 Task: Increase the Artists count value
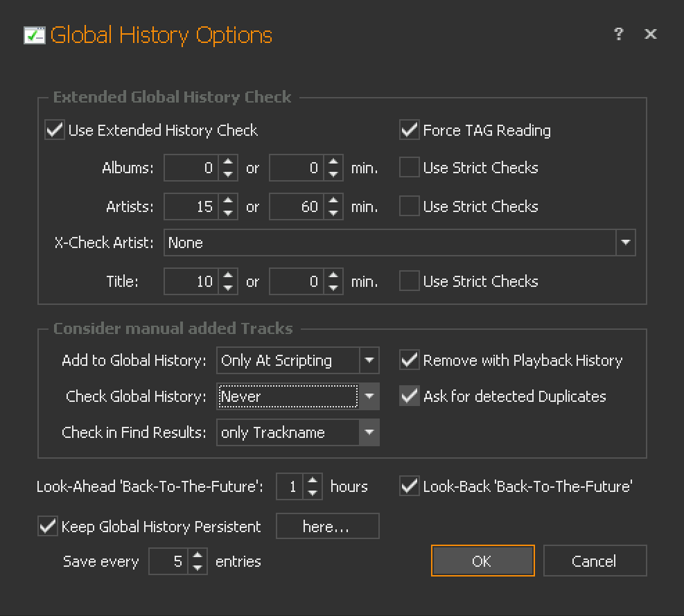pyautogui.click(x=228, y=200)
